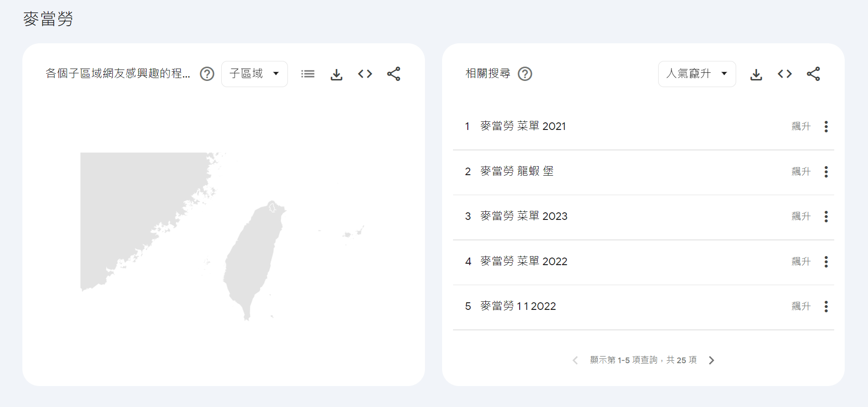
Task: Open the 子區域 dropdown
Action: click(254, 74)
